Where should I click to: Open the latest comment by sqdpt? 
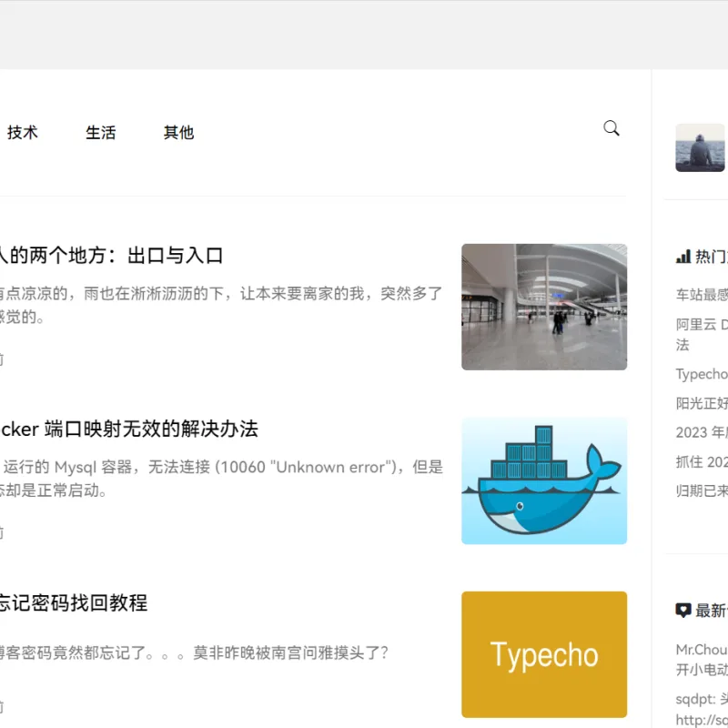click(702, 709)
